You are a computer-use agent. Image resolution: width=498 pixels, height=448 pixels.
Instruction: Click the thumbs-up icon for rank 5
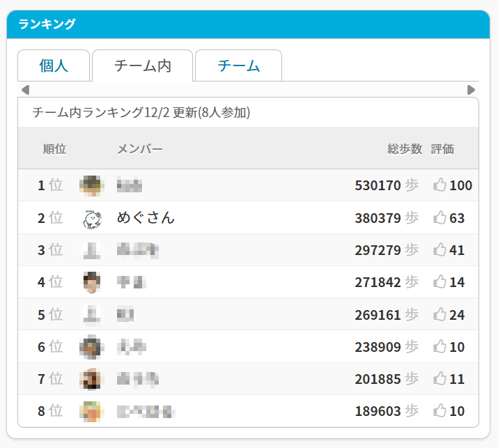point(439,314)
